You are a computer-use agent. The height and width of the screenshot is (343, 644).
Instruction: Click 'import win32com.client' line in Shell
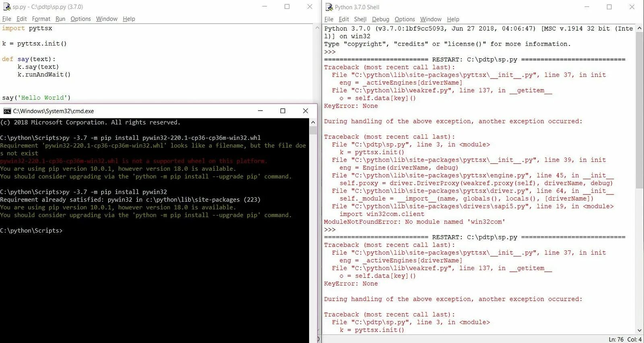point(382,214)
